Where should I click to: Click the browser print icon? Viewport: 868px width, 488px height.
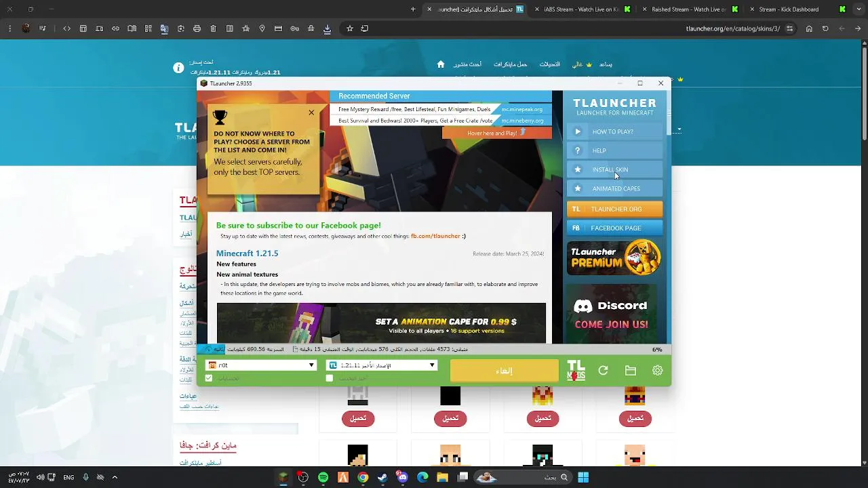point(197,28)
